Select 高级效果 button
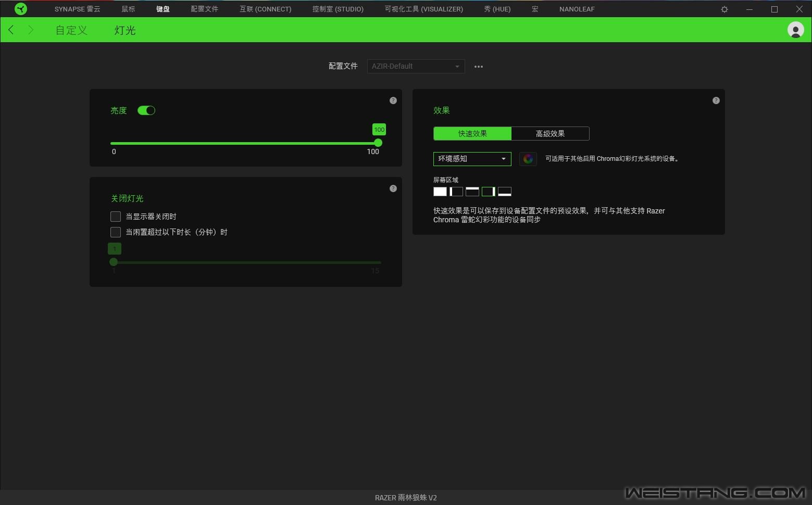This screenshot has height=505, width=812. click(551, 134)
